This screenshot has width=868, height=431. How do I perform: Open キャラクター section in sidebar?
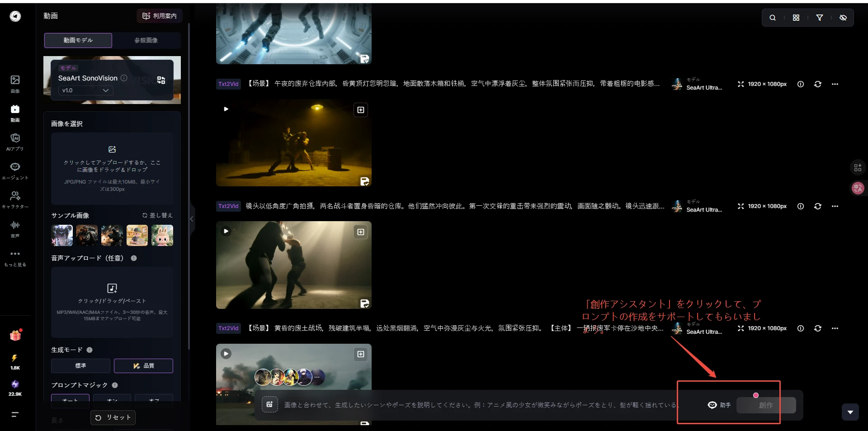pos(15,199)
